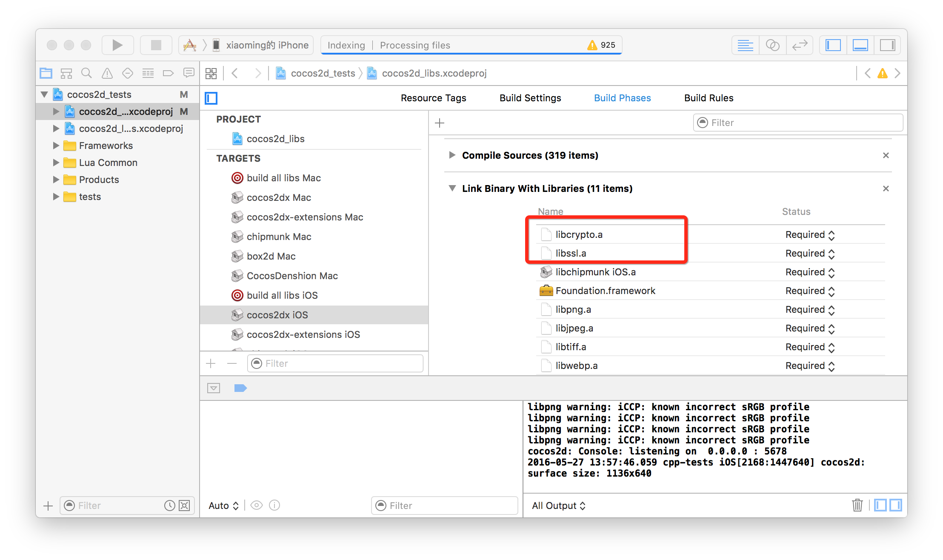Click the Stop button in toolbar
Image resolution: width=943 pixels, height=560 pixels.
(x=156, y=45)
